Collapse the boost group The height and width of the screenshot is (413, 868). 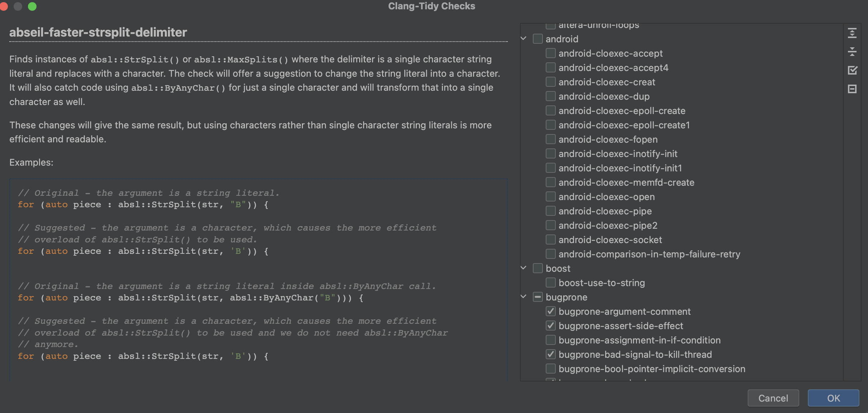[x=524, y=268]
